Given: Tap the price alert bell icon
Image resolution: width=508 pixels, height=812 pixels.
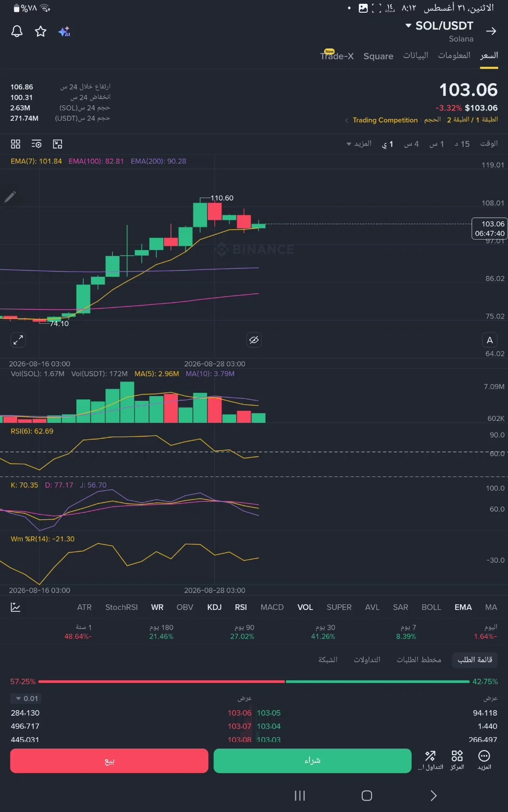Looking at the screenshot, I should (17, 31).
